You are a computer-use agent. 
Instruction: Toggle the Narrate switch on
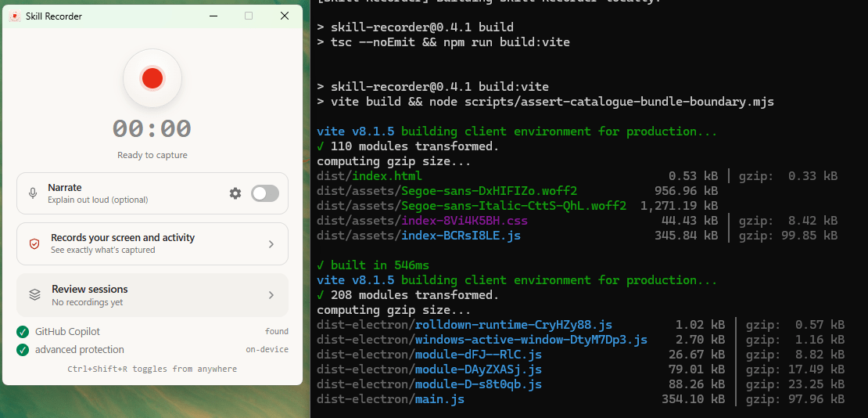point(265,193)
